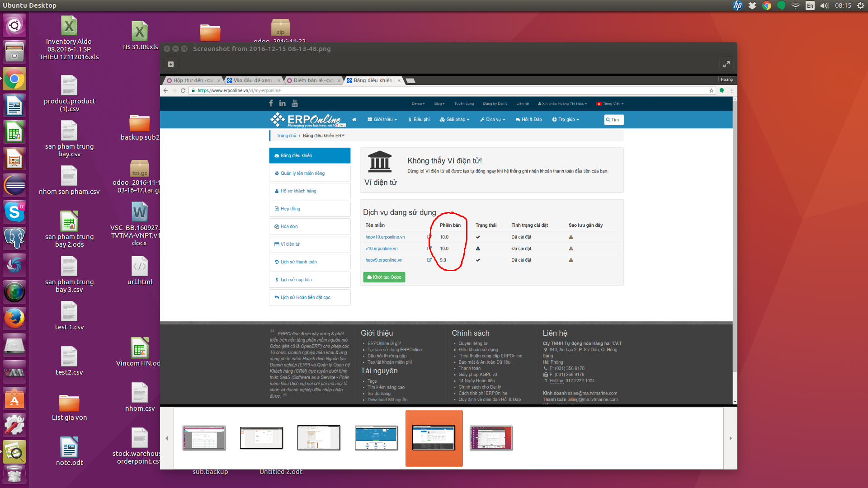Select test2.csv file on the desktop

[69, 361]
